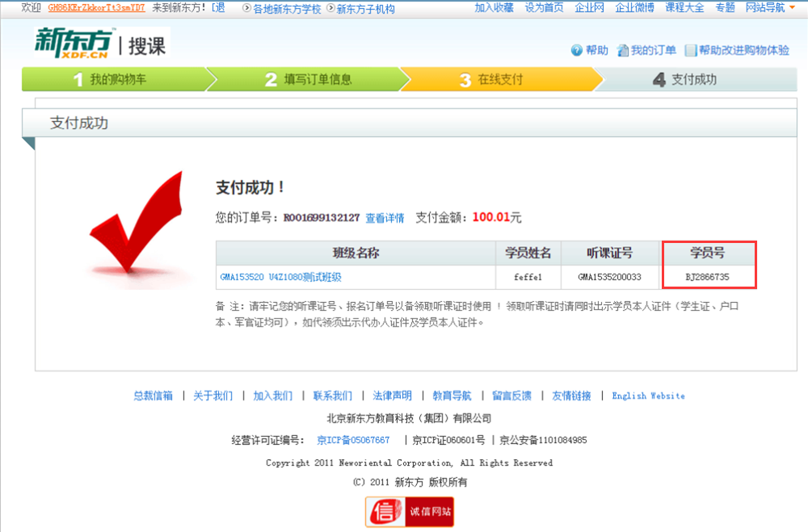Click the arrow icon before 新东方子机构
The image size is (808, 532).
coord(330,8)
